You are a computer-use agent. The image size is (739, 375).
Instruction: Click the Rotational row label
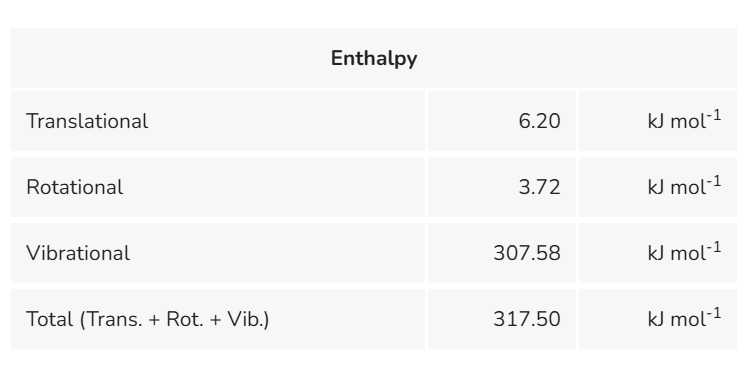click(x=75, y=187)
